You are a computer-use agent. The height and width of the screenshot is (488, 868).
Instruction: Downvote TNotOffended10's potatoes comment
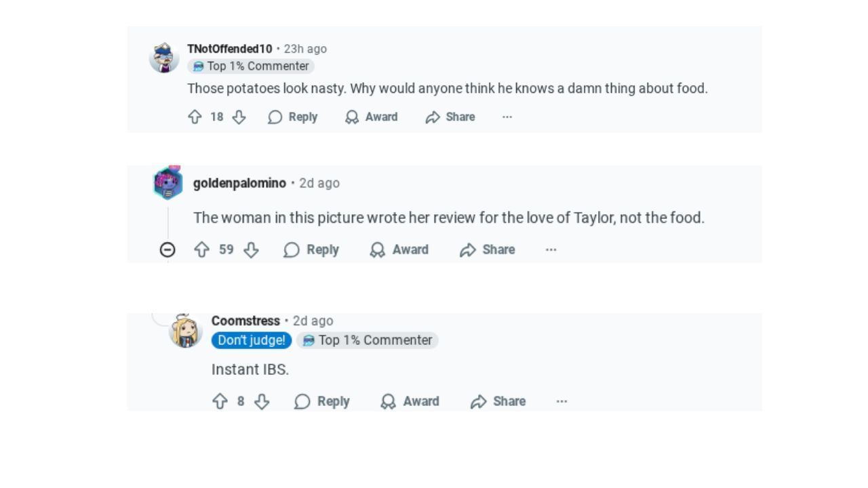(x=239, y=117)
